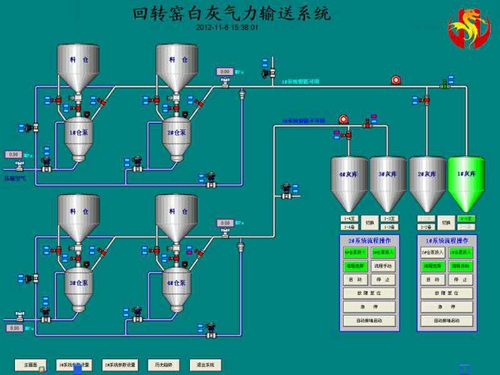Select the 2#灰库 silo
This screenshot has width=500, height=375.
coord(427,184)
